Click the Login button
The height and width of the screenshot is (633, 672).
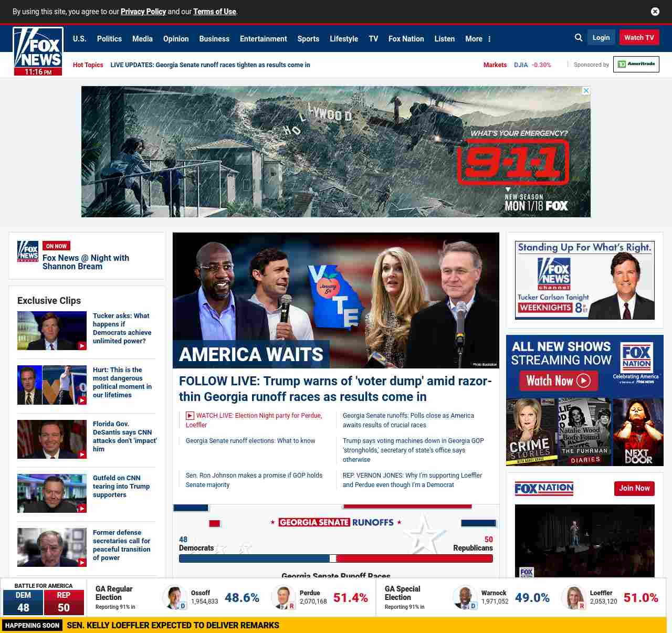(x=601, y=38)
